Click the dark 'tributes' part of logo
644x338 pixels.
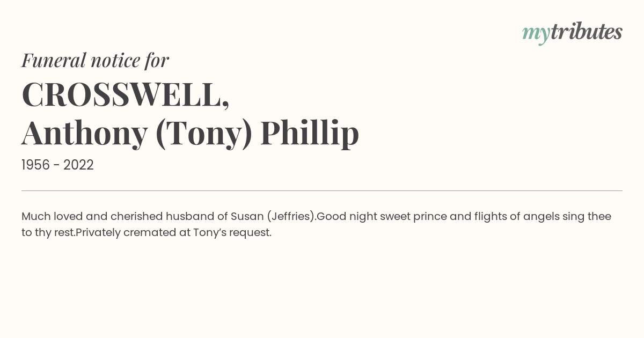586,32
